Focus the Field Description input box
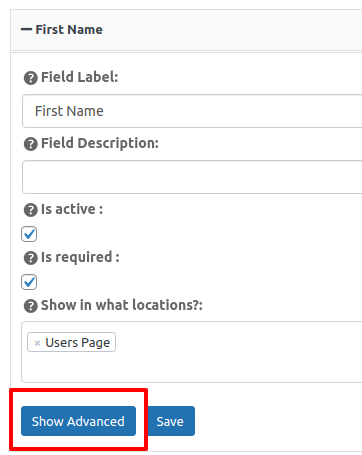Image resolution: width=362 pixels, height=455 pixels. (x=192, y=177)
